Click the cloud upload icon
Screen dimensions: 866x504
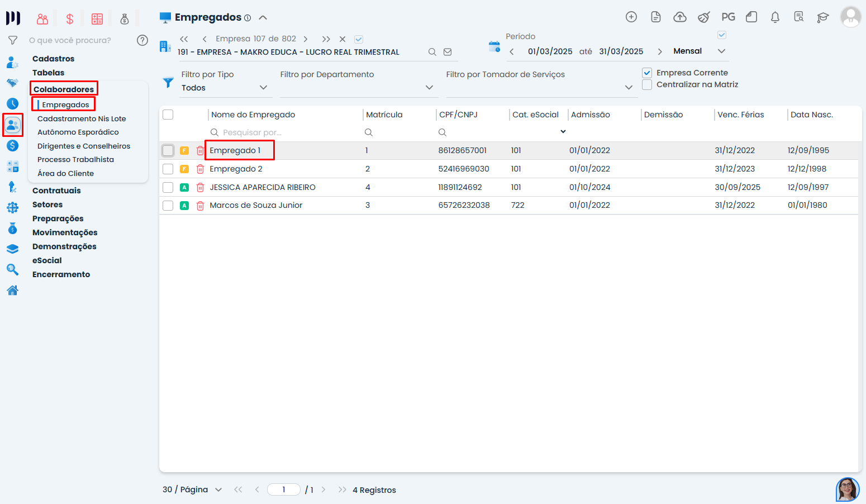[679, 17]
